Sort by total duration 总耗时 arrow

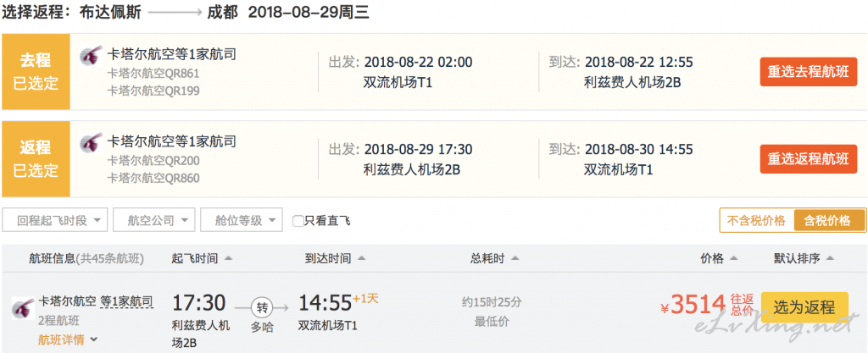pos(515,258)
